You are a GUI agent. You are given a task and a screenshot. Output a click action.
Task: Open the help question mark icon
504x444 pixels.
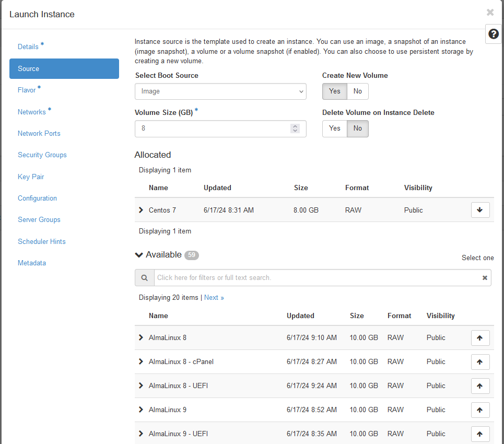493,34
